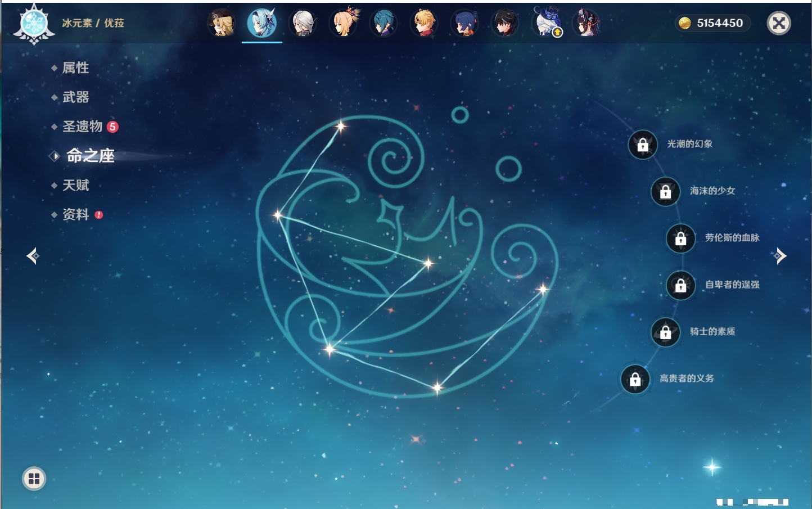812x509 pixels.
Task: Choose the white-haired character in blue hat
Action: 547,23
